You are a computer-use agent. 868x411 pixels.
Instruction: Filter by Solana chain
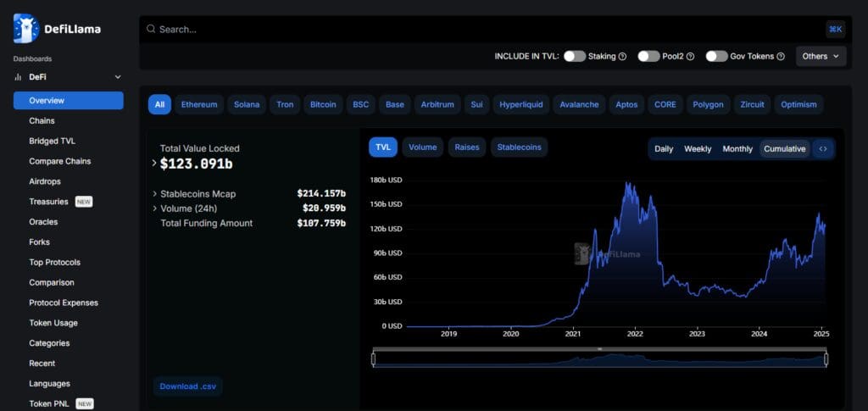pyautogui.click(x=247, y=104)
